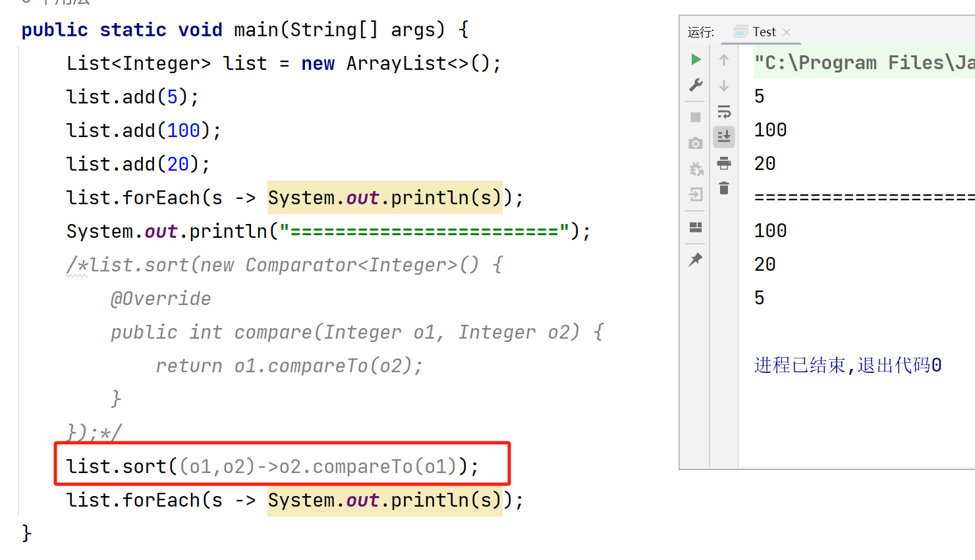The height and width of the screenshot is (560, 975).
Task: Click the public static void main line
Action: click(245, 30)
